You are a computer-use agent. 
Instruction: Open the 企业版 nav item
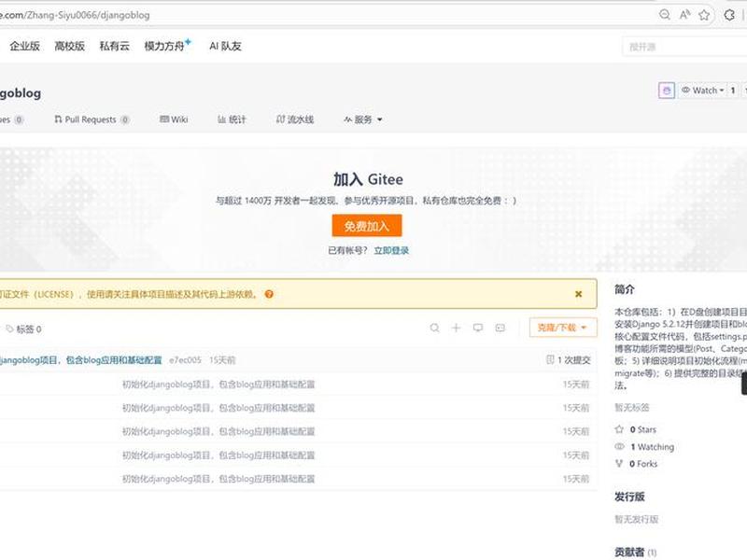coord(25,46)
